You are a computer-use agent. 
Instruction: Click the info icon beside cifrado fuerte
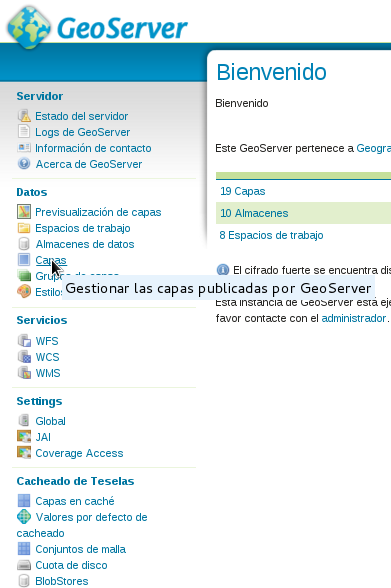223,270
